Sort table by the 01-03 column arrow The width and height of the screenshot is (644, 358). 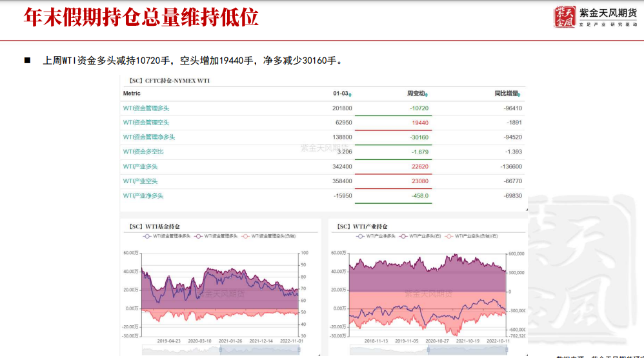350,95
